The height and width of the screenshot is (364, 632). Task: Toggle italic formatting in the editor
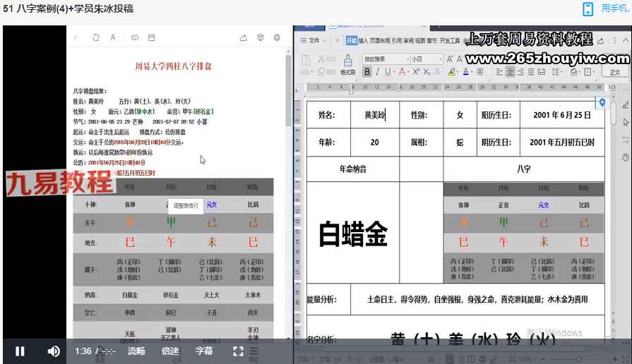(378, 72)
